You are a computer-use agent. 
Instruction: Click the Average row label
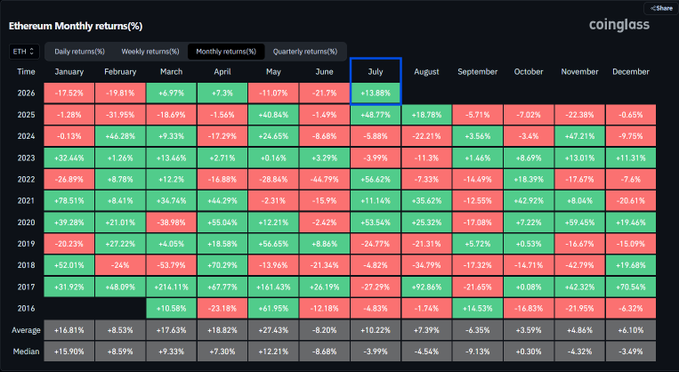coord(26,330)
